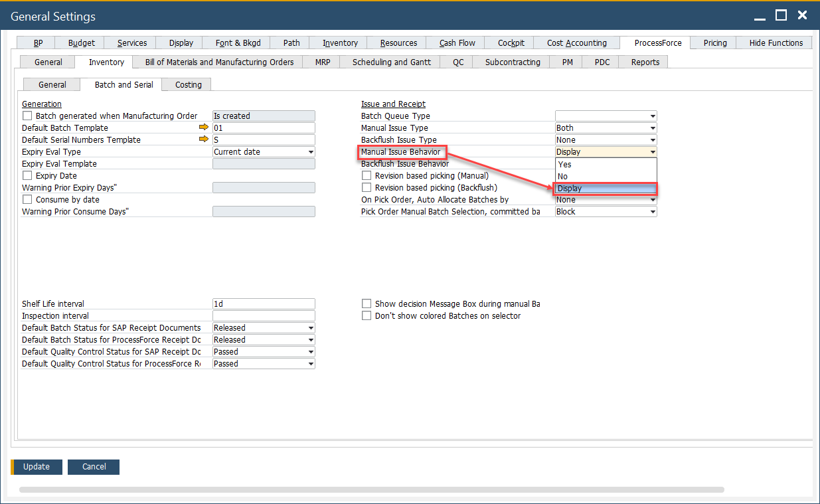Open Default Batch Status for SAP Receipt dropdown
Viewport: 820px width, 504px height.
(x=309, y=327)
